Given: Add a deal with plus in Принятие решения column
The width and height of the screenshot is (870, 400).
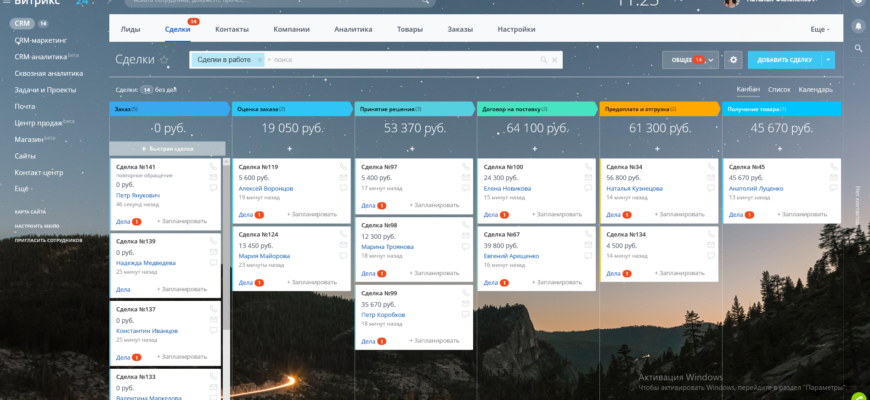Looking at the screenshot, I should pos(412,149).
